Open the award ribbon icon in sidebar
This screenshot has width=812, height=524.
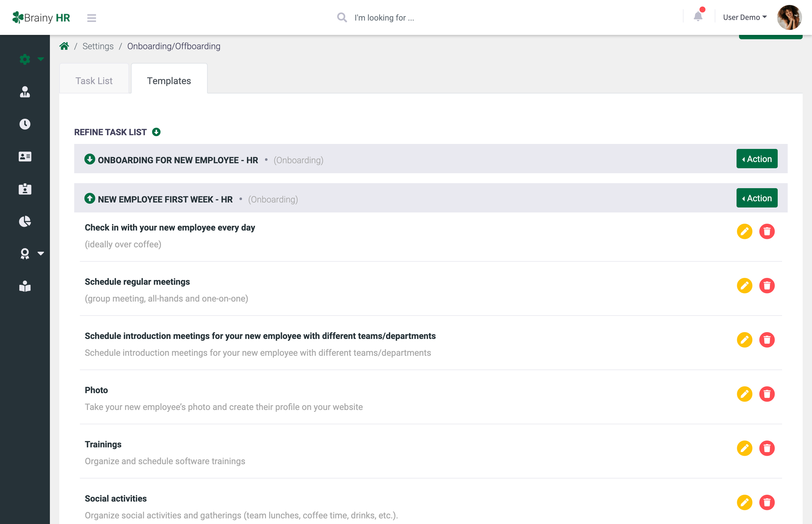[25, 254]
